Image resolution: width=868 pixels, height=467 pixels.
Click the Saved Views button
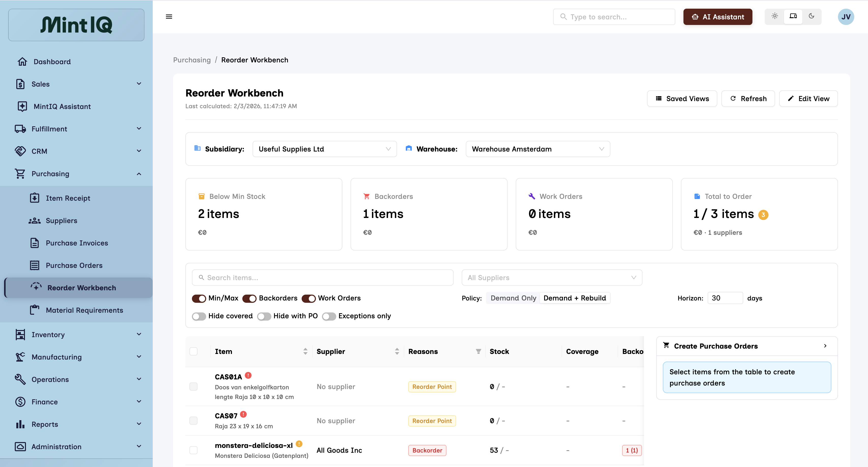click(x=682, y=99)
